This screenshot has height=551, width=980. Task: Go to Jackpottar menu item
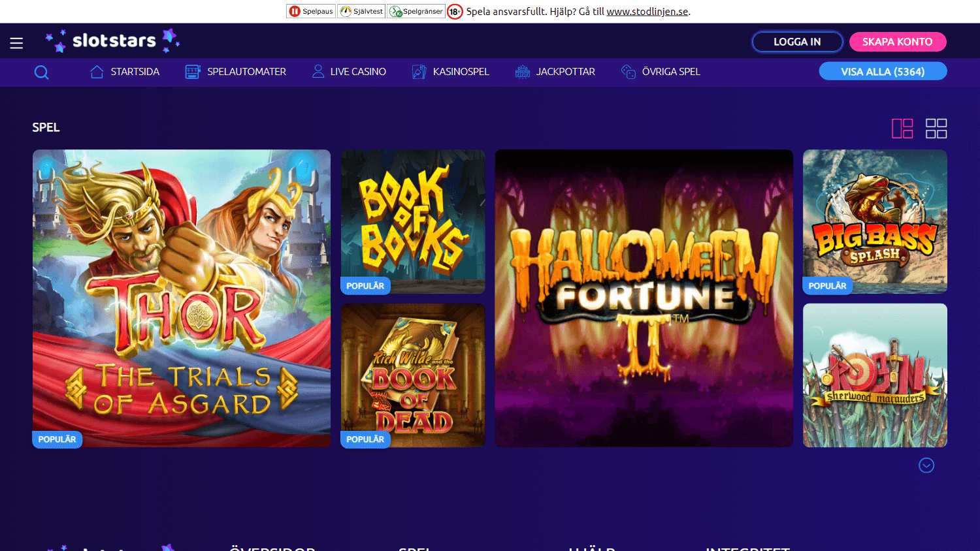click(566, 72)
